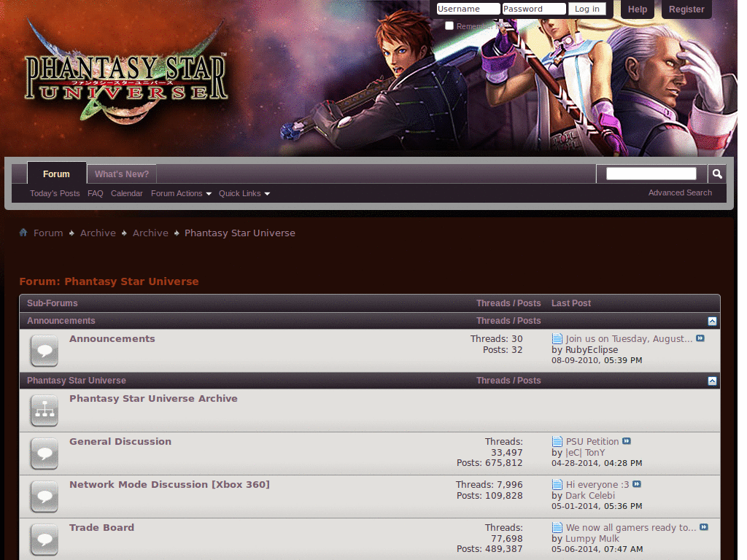747x560 pixels.
Task: Open the Announcements sub-forum
Action: coord(112,338)
